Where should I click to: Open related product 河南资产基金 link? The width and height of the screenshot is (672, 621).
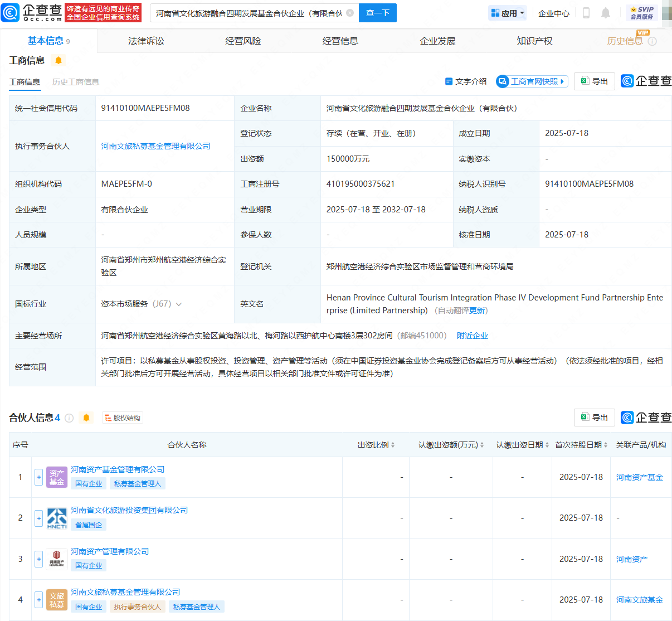[x=640, y=477]
